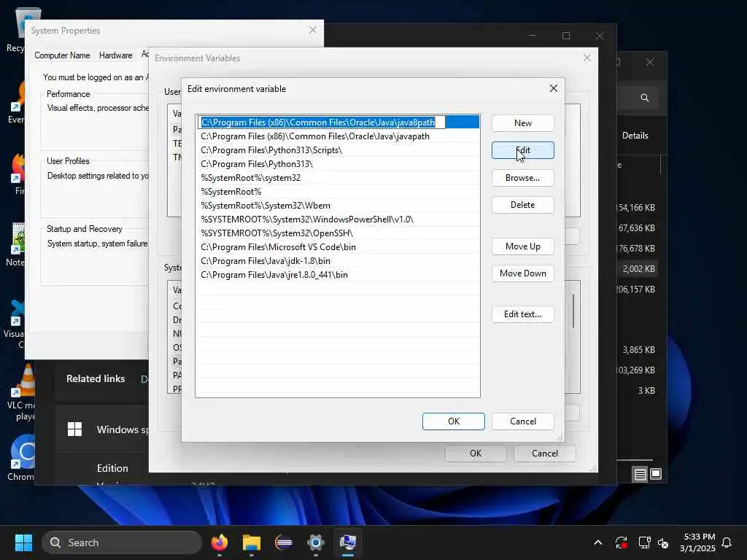Select the jre1.8.0_441\bin entry
747x560 pixels.
click(337, 274)
